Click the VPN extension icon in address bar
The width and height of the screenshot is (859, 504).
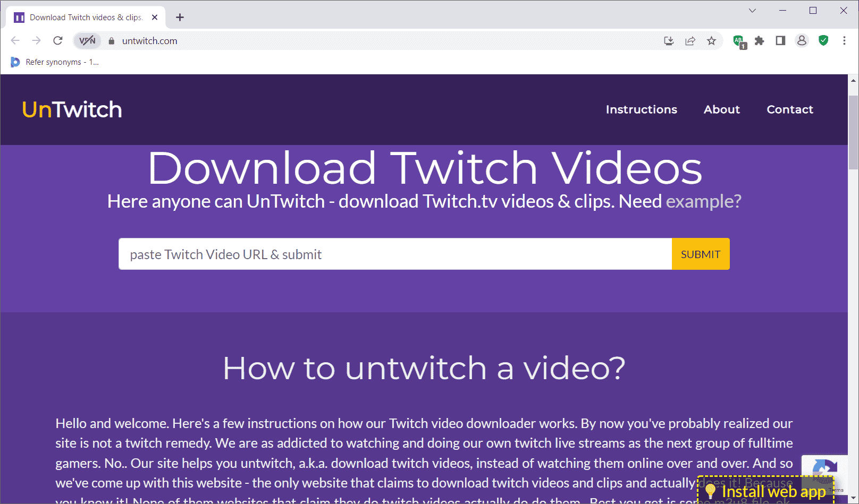click(87, 41)
